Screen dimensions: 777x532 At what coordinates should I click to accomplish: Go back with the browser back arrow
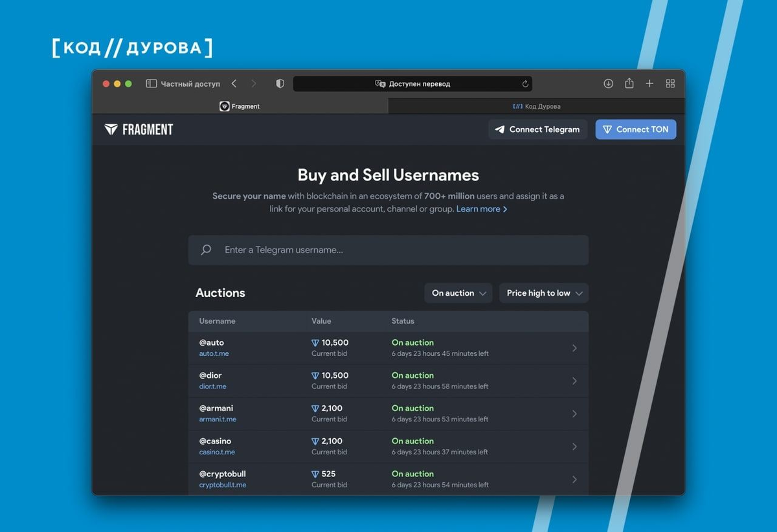pos(234,83)
